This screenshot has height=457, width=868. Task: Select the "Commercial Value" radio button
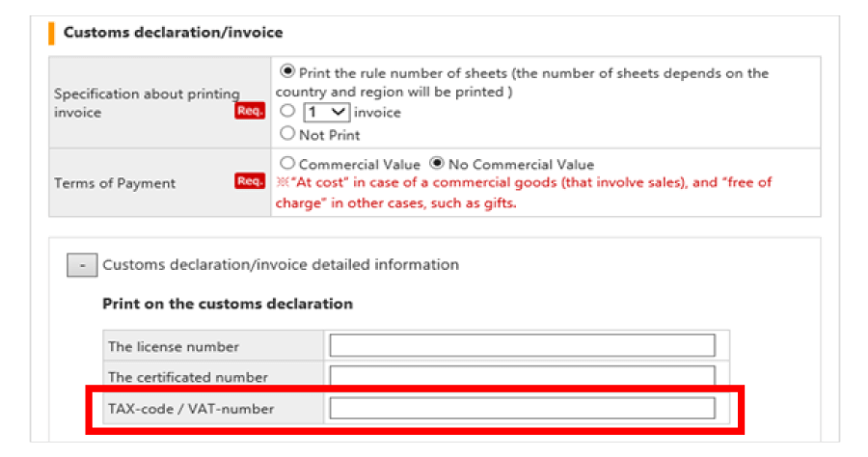[286, 164]
